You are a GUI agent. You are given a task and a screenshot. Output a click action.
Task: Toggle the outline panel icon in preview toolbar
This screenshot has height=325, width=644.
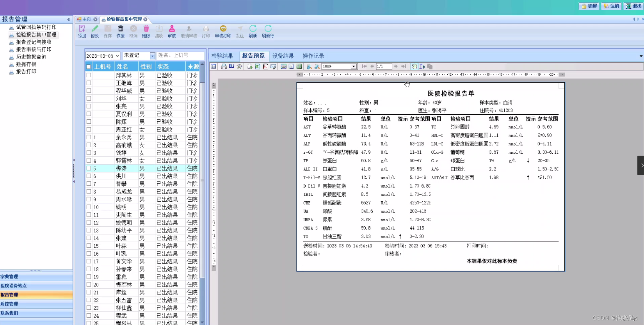(213, 67)
